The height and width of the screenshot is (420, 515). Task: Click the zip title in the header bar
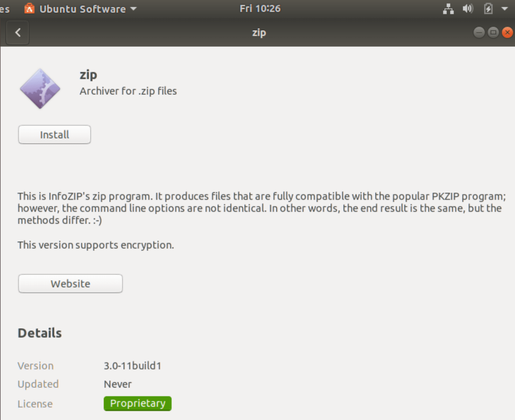pos(259,32)
